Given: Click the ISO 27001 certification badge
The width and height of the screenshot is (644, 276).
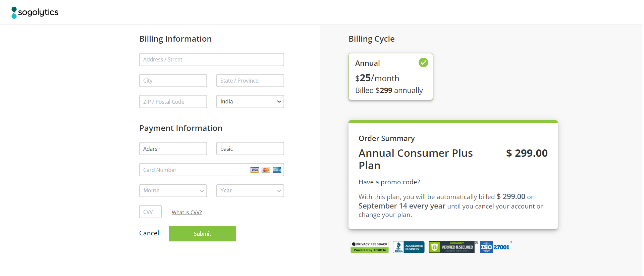Looking at the screenshot, I should click(495, 247).
